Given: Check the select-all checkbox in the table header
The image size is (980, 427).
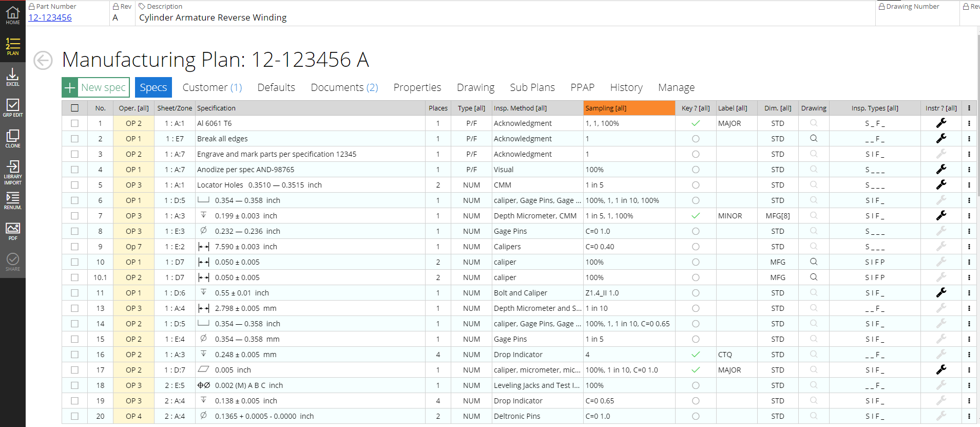Looking at the screenshot, I should click(x=75, y=108).
